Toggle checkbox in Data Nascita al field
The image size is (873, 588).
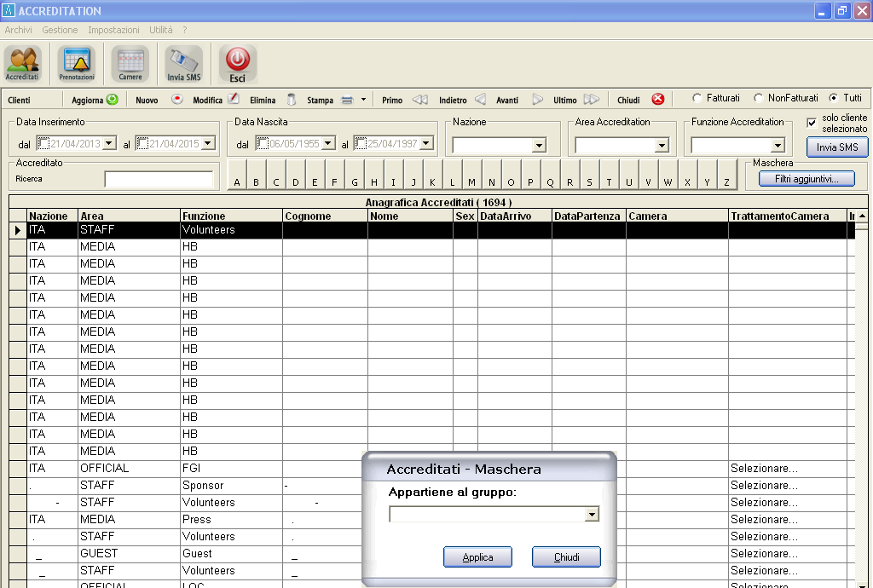coord(361,143)
